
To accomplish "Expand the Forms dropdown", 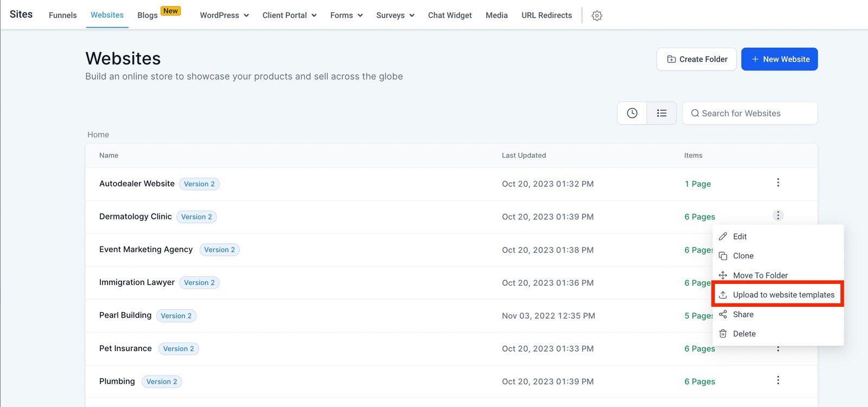I will pyautogui.click(x=346, y=15).
